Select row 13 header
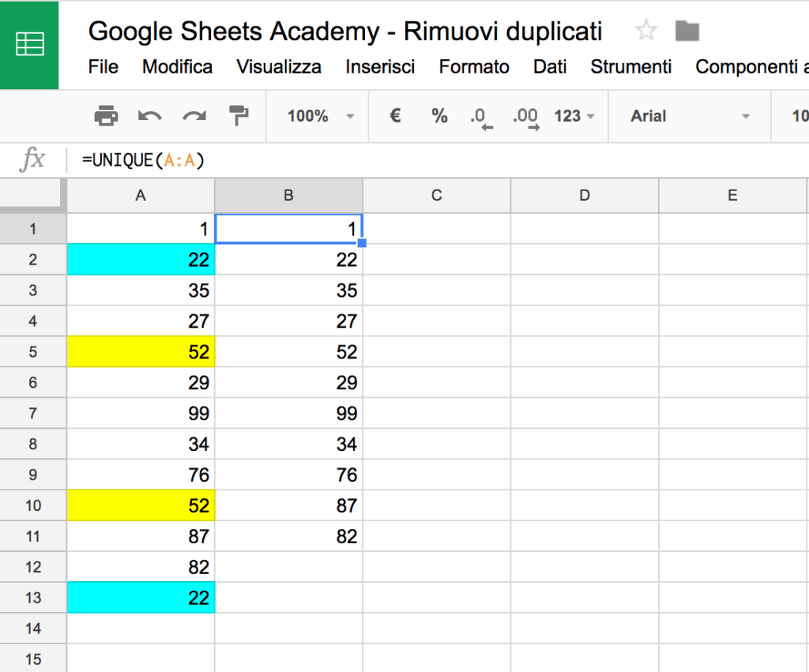This screenshot has height=672, width=809. pos(33,598)
